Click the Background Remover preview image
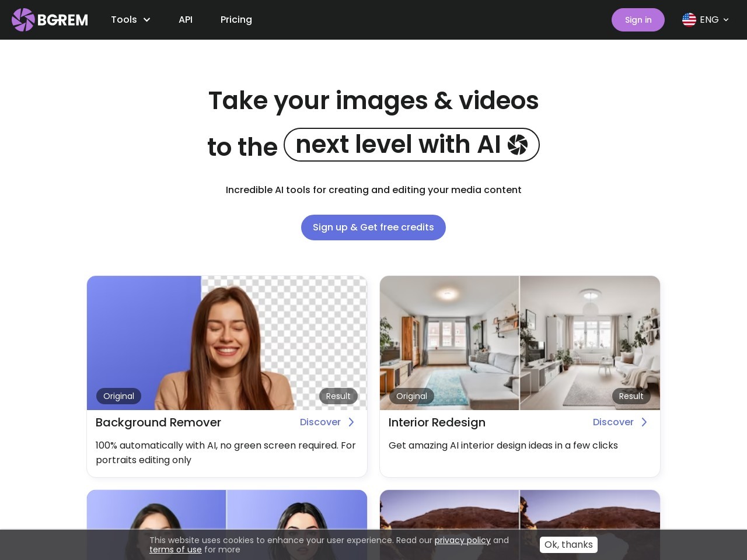747x560 pixels. (x=227, y=343)
